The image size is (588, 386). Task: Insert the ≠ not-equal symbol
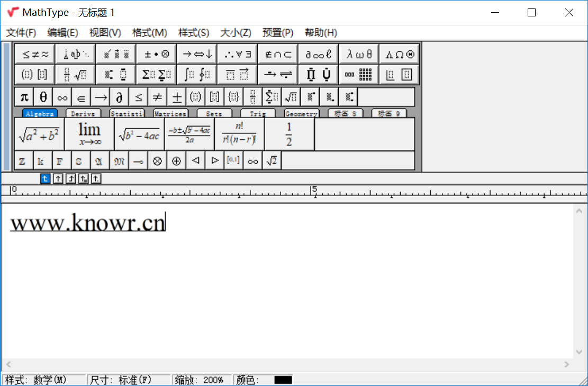[x=158, y=97]
